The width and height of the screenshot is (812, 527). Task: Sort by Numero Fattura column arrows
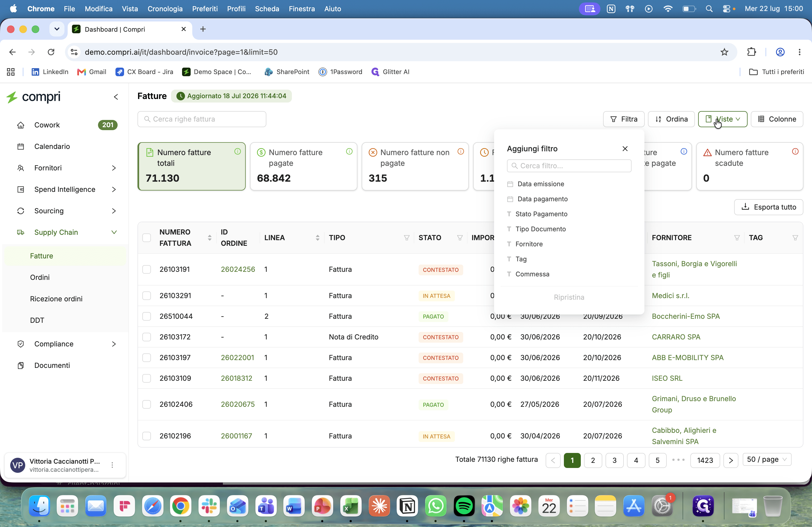(209, 237)
